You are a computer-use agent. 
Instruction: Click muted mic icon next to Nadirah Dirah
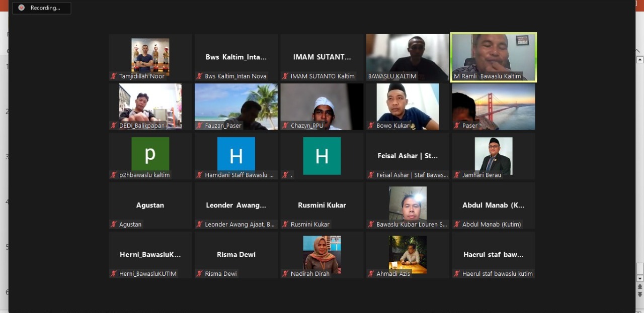[x=285, y=274]
